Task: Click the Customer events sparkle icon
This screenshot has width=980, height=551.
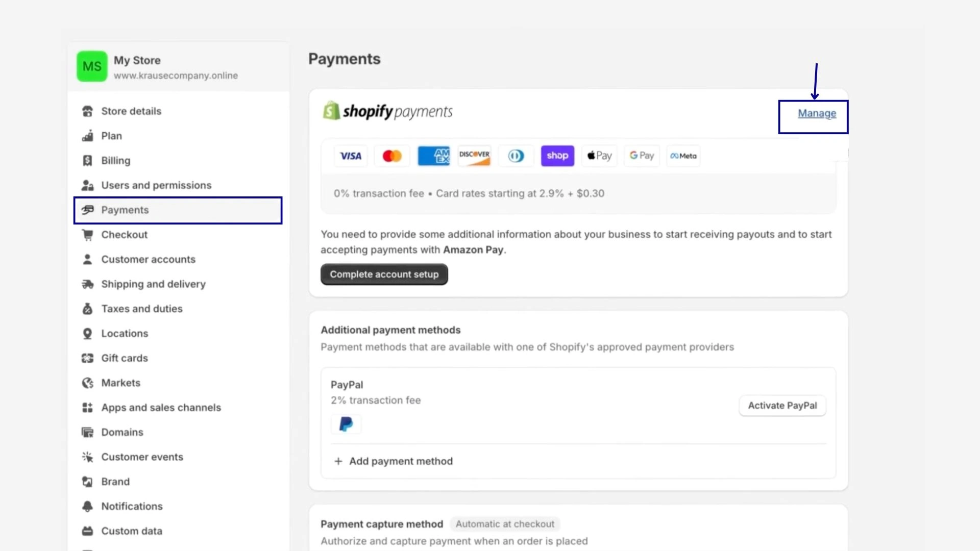Action: point(87,457)
